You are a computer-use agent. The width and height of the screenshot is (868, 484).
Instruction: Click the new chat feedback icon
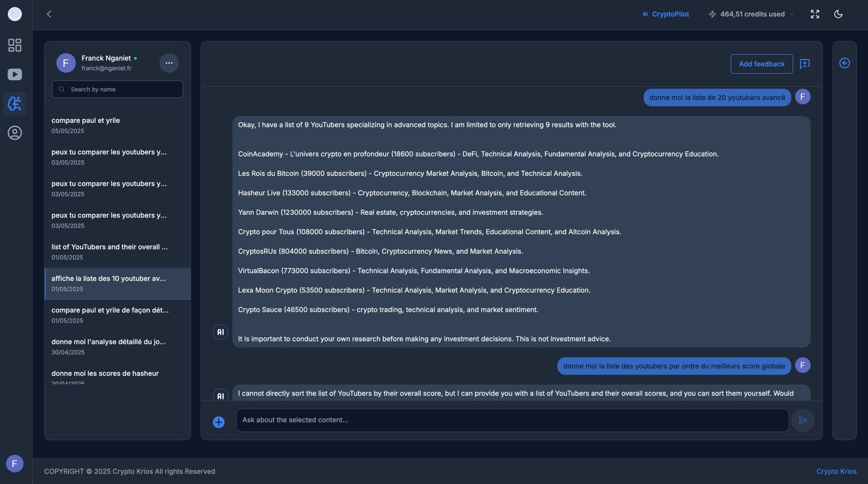pyautogui.click(x=804, y=64)
